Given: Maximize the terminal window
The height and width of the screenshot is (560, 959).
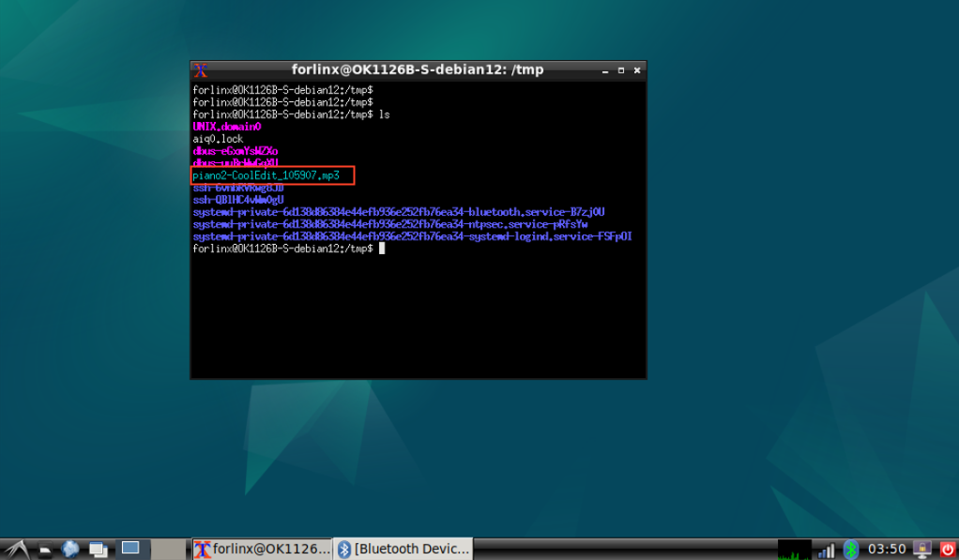Looking at the screenshot, I should pos(621,71).
